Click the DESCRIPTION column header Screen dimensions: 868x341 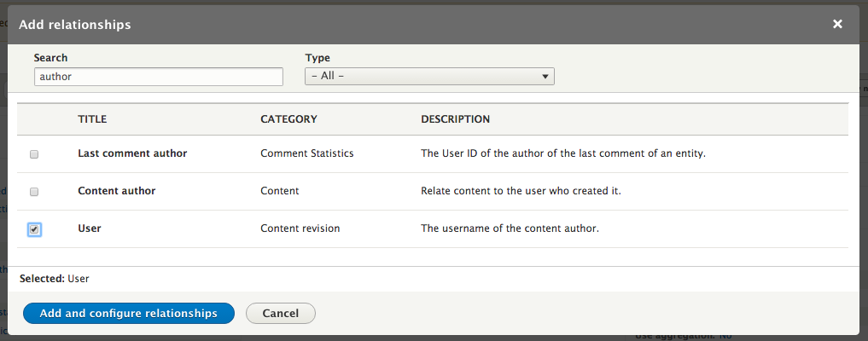455,119
